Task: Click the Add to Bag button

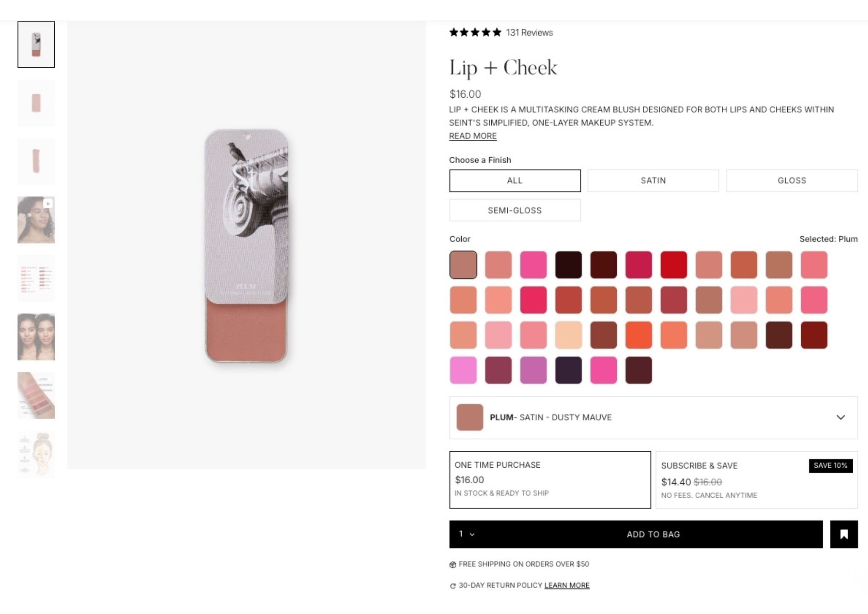Action: tap(653, 534)
